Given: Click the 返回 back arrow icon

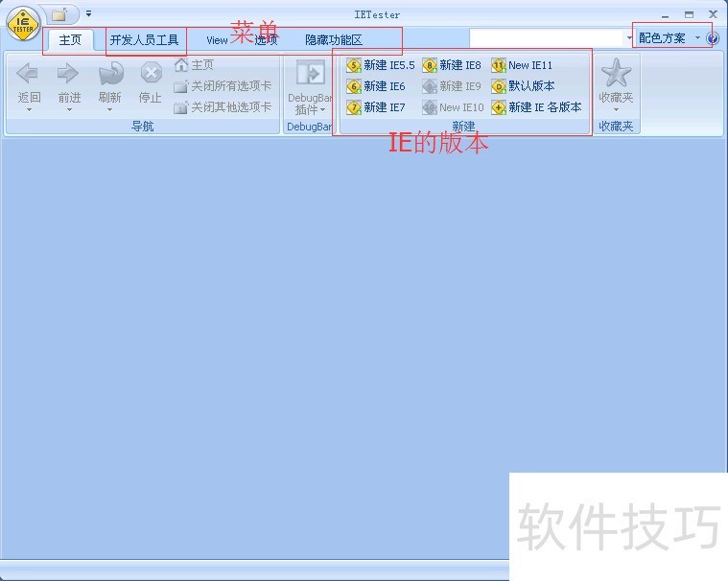Looking at the screenshot, I should pyautogui.click(x=28, y=73).
